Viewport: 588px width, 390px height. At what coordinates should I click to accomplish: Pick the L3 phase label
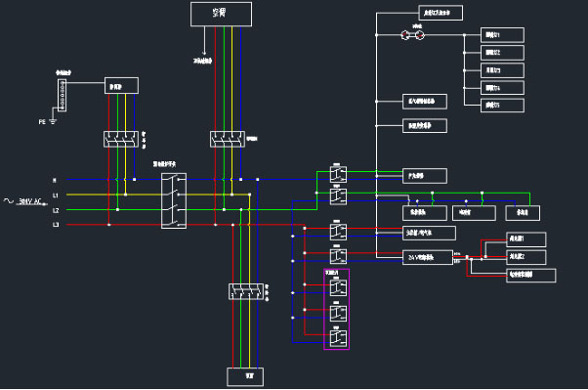56,225
